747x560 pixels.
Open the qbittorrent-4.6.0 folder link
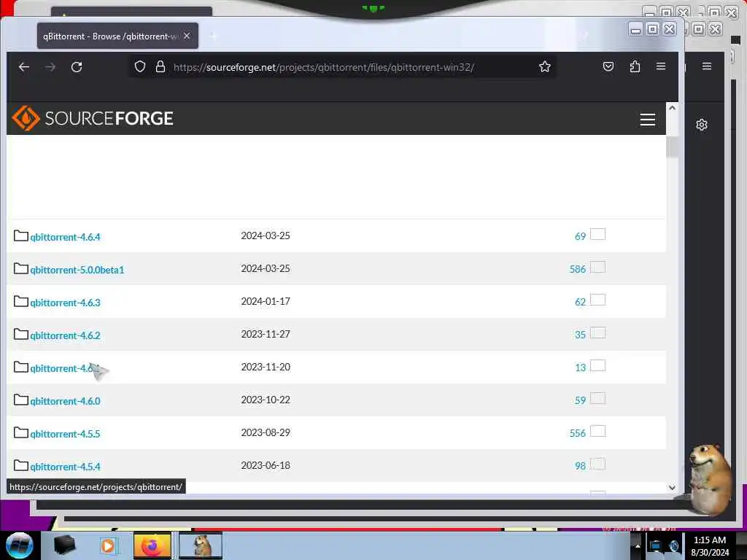(65, 402)
